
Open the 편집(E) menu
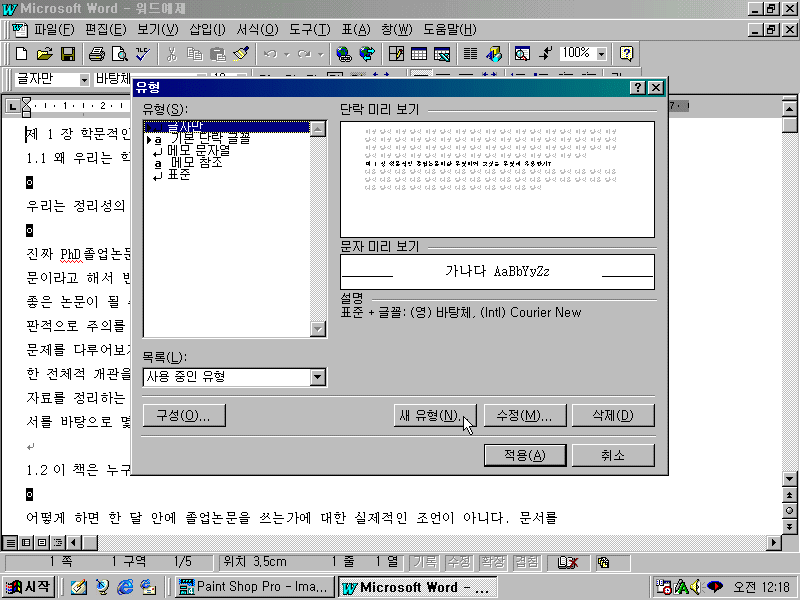coord(106,30)
